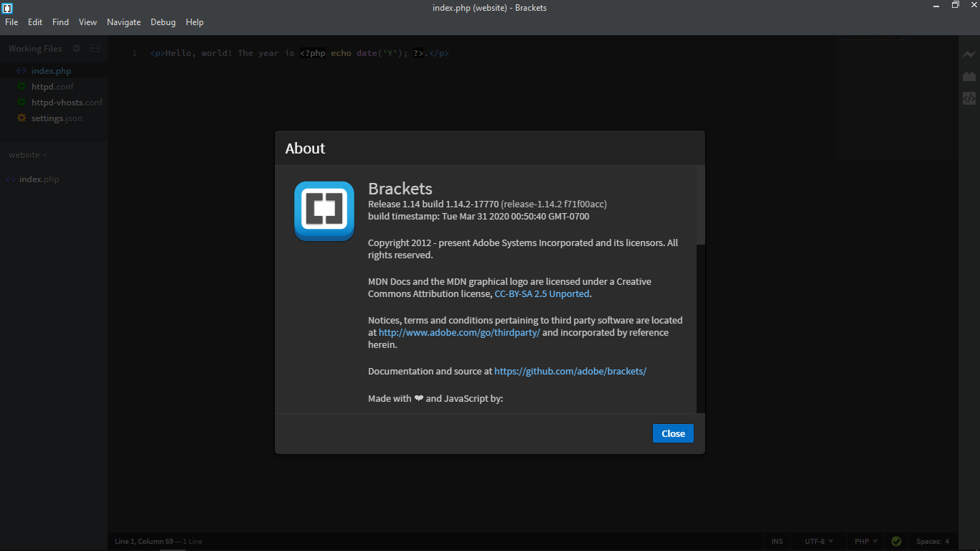The width and height of the screenshot is (980, 551).
Task: Click the Working Files header label
Action: click(x=35, y=49)
